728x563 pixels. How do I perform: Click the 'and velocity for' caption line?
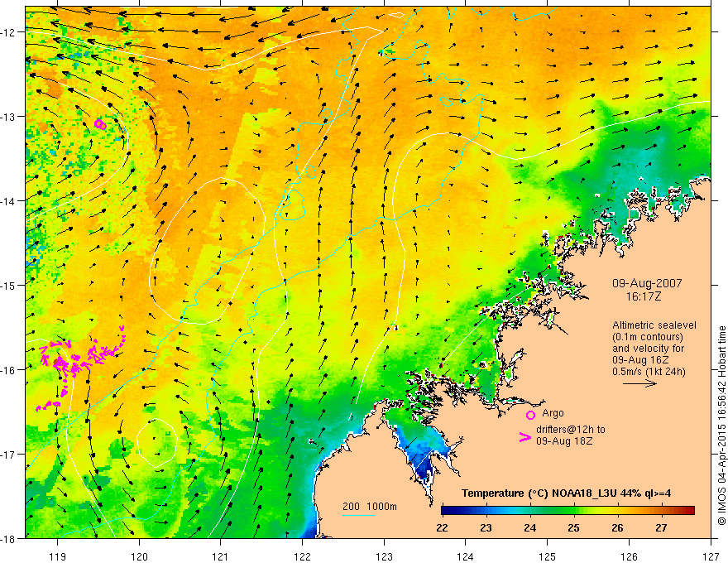coord(648,349)
